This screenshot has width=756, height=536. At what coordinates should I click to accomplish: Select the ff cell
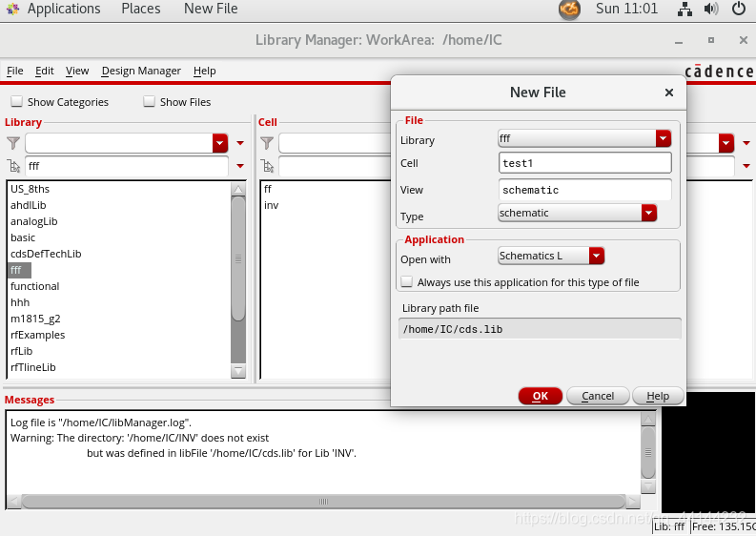[x=268, y=189]
